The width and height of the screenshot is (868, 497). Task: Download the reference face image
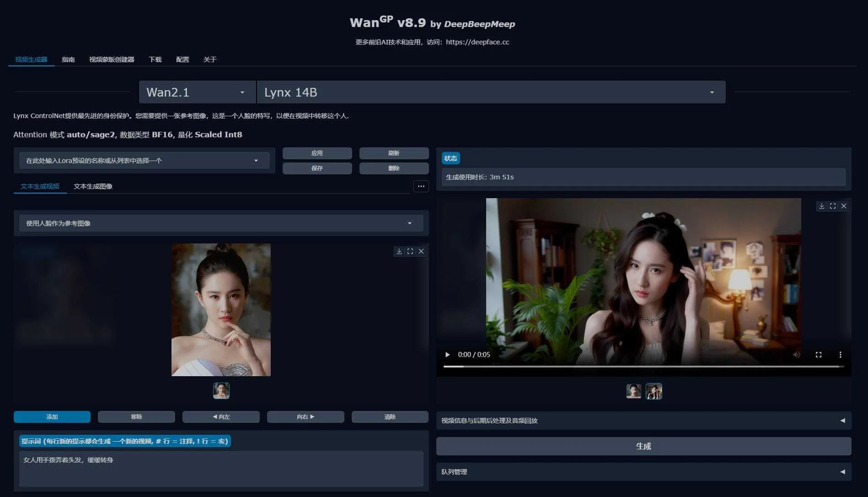tap(399, 252)
